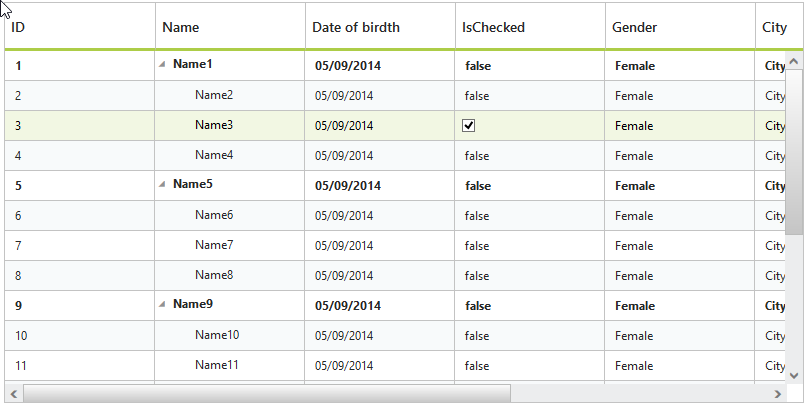The height and width of the screenshot is (404, 805).
Task: Click the IsChecked false cell in row 4
Action: point(477,156)
